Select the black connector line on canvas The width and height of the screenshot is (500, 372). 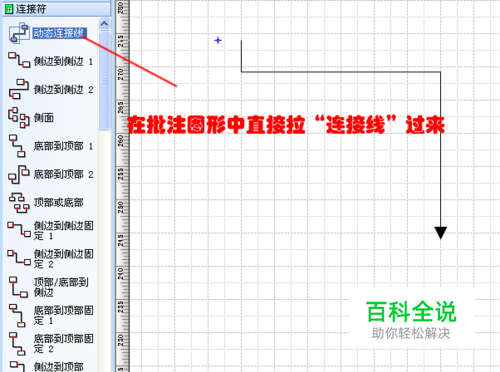click(x=341, y=72)
